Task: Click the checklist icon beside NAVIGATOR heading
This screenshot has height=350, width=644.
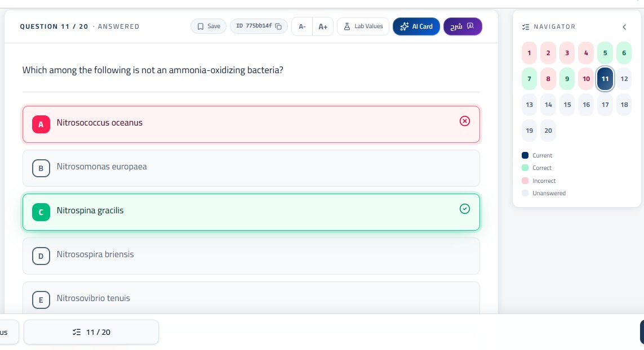Action: (x=525, y=26)
